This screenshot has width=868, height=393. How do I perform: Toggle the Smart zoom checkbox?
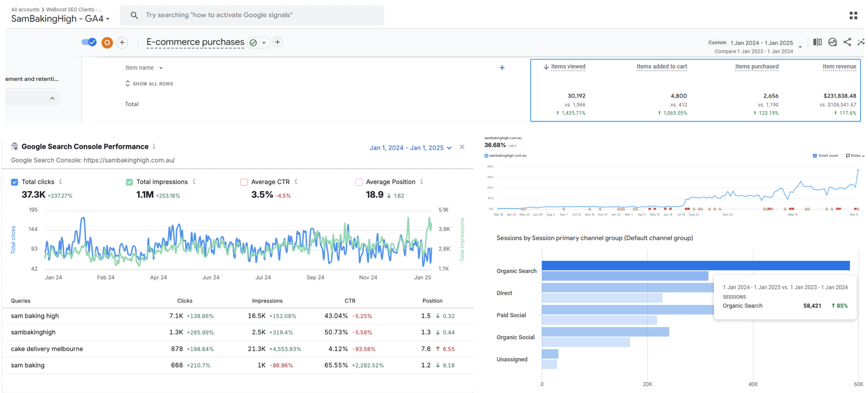click(x=815, y=156)
